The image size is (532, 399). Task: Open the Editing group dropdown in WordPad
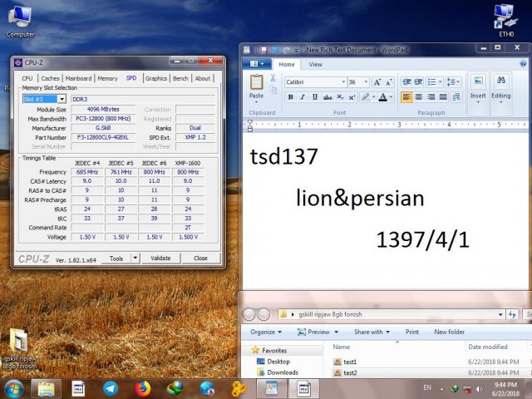tap(501, 90)
